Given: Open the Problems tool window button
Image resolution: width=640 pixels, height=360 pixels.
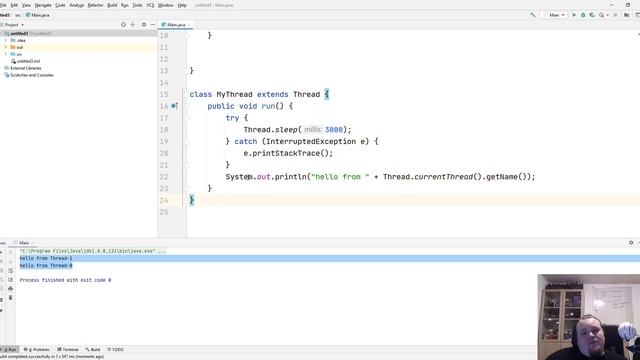Looking at the screenshot, I should point(37,350).
